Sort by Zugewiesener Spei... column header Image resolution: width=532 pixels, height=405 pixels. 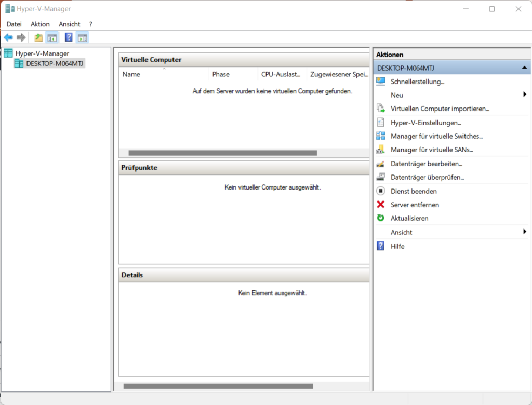(x=338, y=74)
